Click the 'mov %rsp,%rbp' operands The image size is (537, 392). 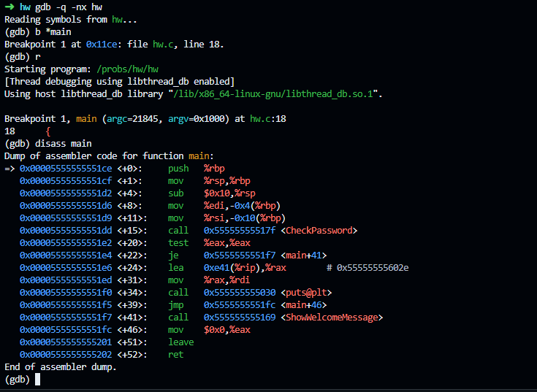[x=227, y=181]
